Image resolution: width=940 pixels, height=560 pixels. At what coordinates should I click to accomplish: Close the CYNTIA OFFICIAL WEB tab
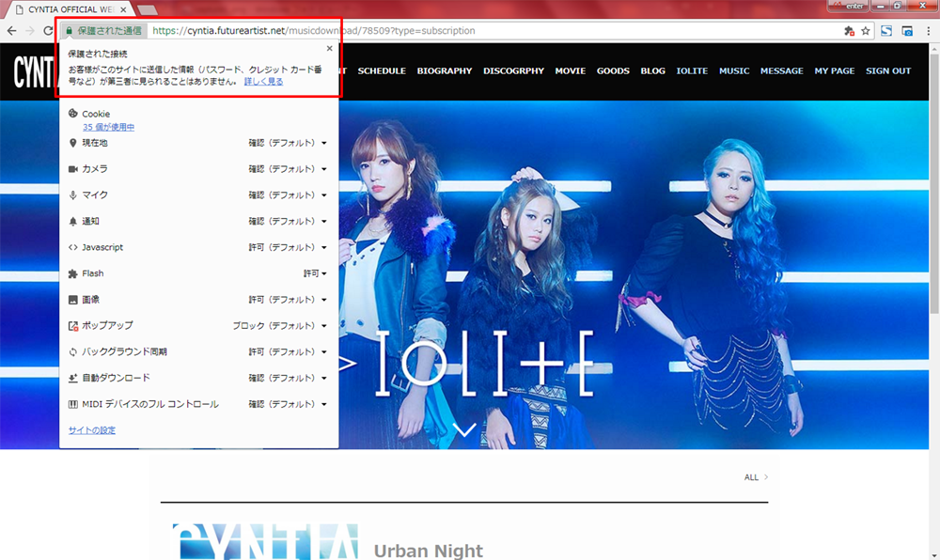(123, 9)
